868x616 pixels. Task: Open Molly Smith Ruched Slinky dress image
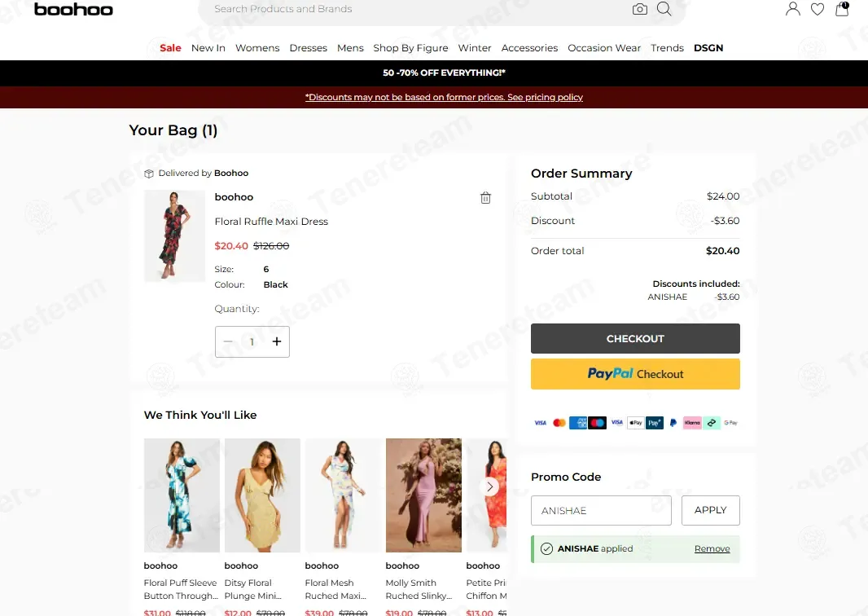tap(423, 495)
